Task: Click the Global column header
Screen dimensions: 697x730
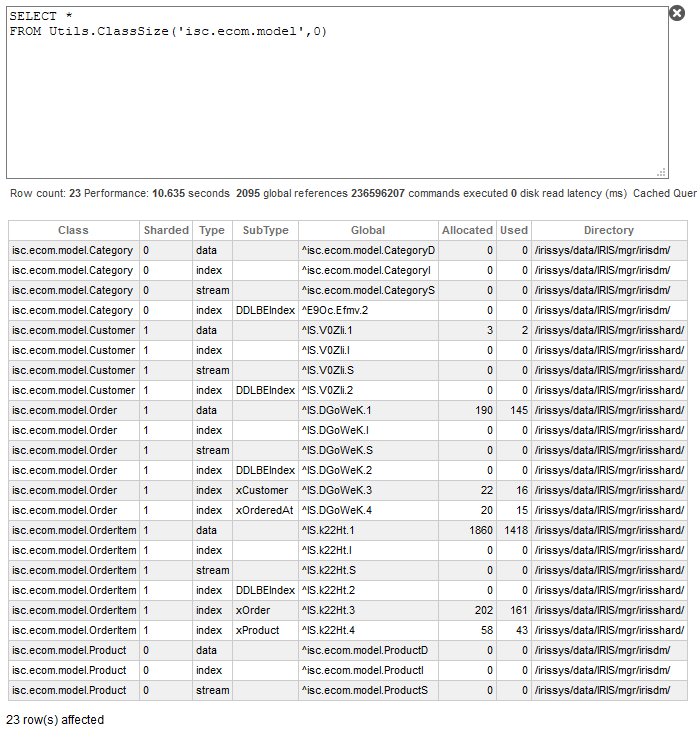Action: [367, 230]
